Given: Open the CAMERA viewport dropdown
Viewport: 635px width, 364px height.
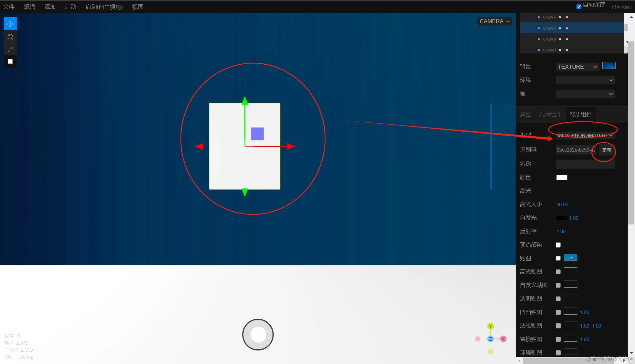Looking at the screenshot, I should click(x=494, y=21).
